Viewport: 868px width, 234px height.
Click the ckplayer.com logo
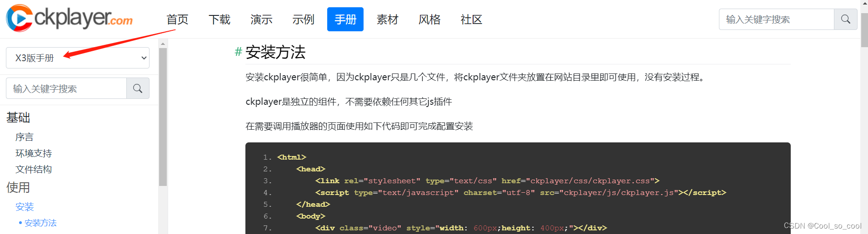pos(70,18)
